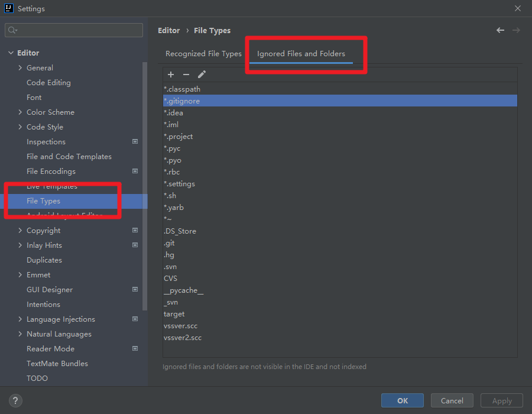Confirm settings with OK
Viewport: 532px width, 414px height.
click(x=403, y=400)
